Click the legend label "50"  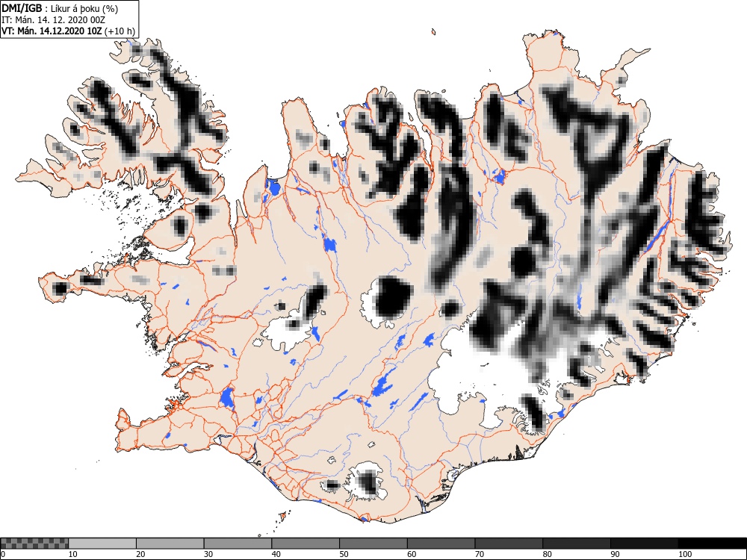pos(344,554)
